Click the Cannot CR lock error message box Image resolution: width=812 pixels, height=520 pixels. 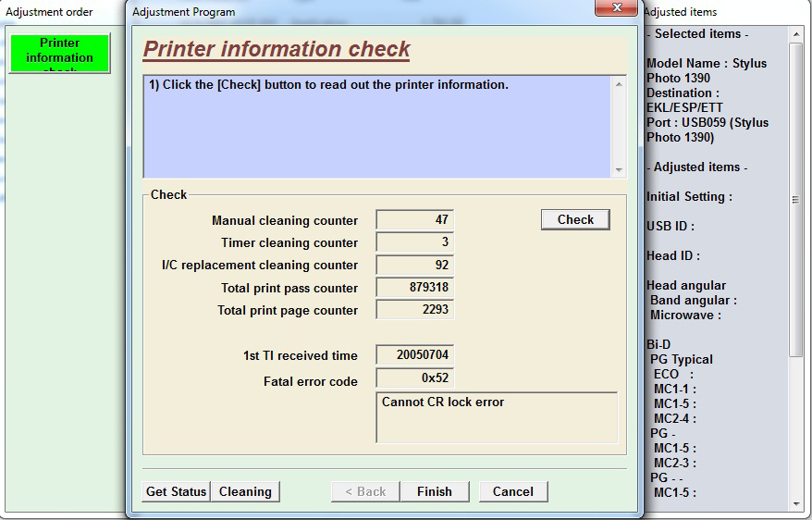[497, 417]
